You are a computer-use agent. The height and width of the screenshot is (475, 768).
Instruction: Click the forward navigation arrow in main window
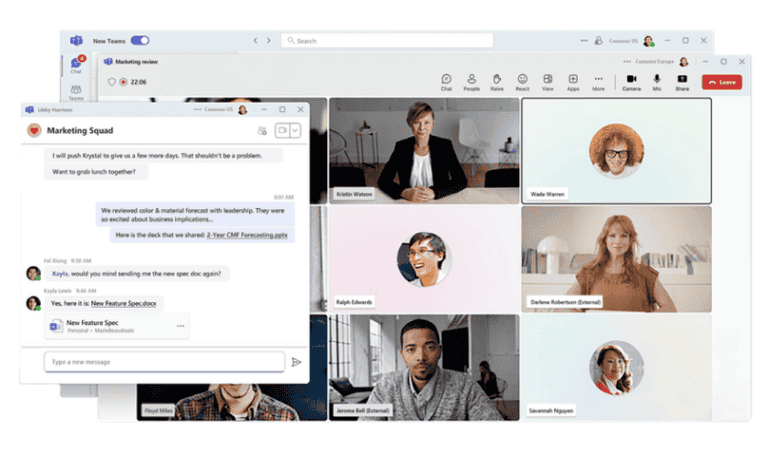[268, 41]
